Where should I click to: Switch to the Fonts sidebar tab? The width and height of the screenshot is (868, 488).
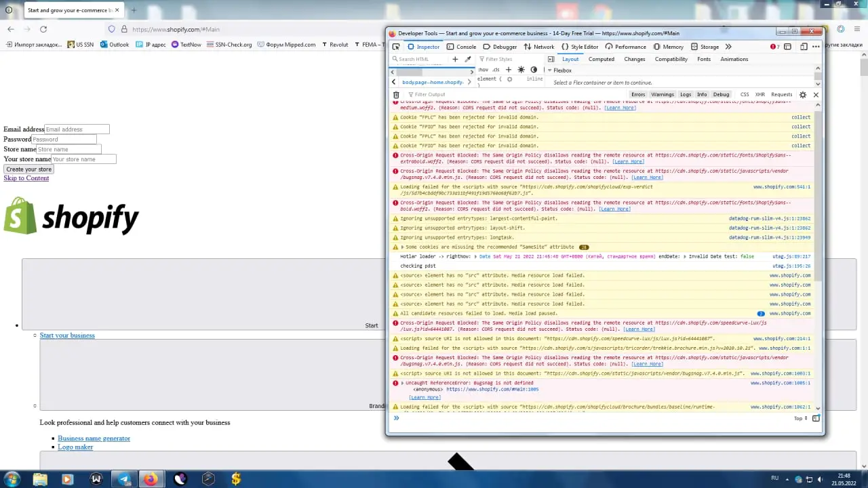pyautogui.click(x=704, y=59)
